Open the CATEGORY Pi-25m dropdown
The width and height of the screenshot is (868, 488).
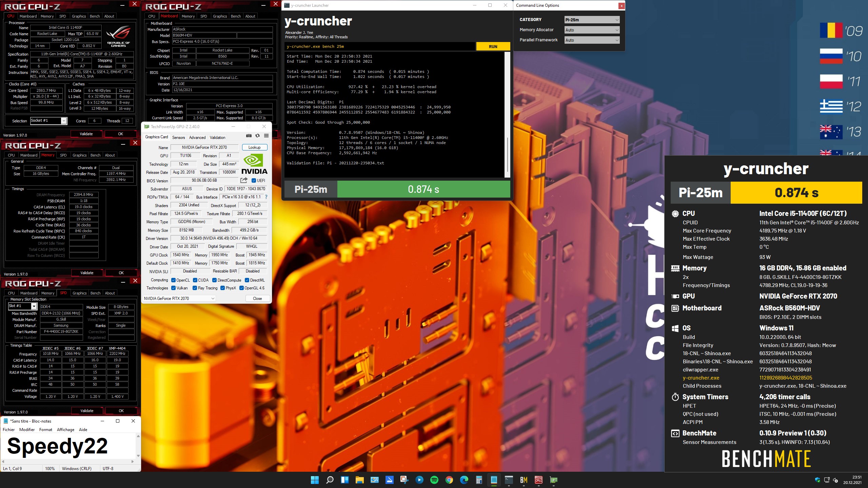[592, 20]
